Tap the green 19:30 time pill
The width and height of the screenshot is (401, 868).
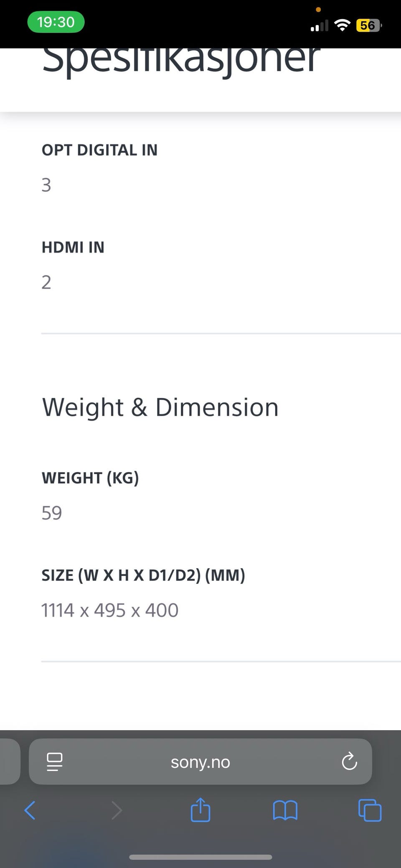56,22
